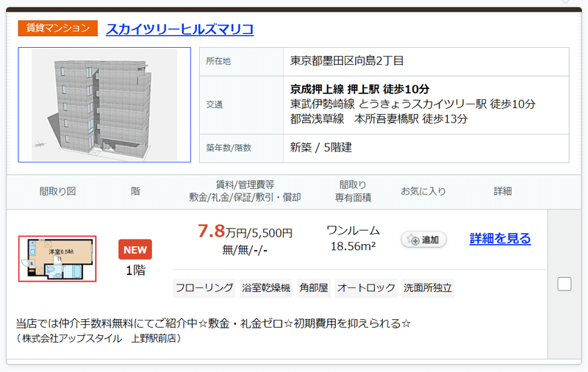Open the スカイツリーヒルズマリコ property link

[179, 29]
